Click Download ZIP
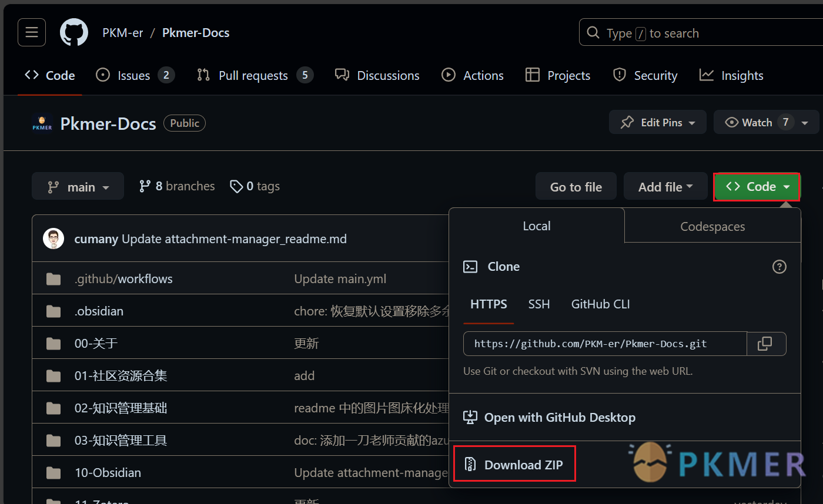The image size is (823, 504). (514, 465)
